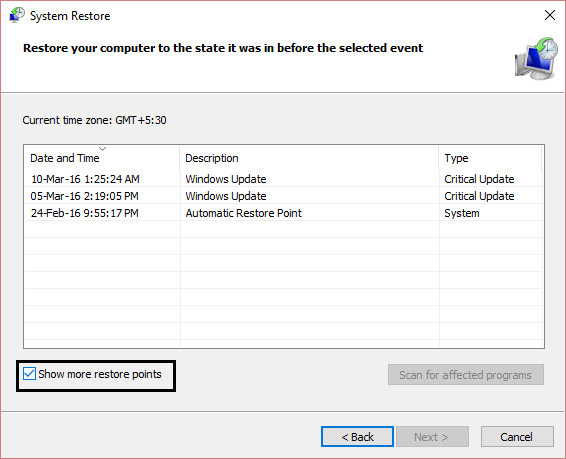Viewport: 566px width, 459px height.
Task: Uncheck Show more restore points checkbox
Action: pos(29,374)
